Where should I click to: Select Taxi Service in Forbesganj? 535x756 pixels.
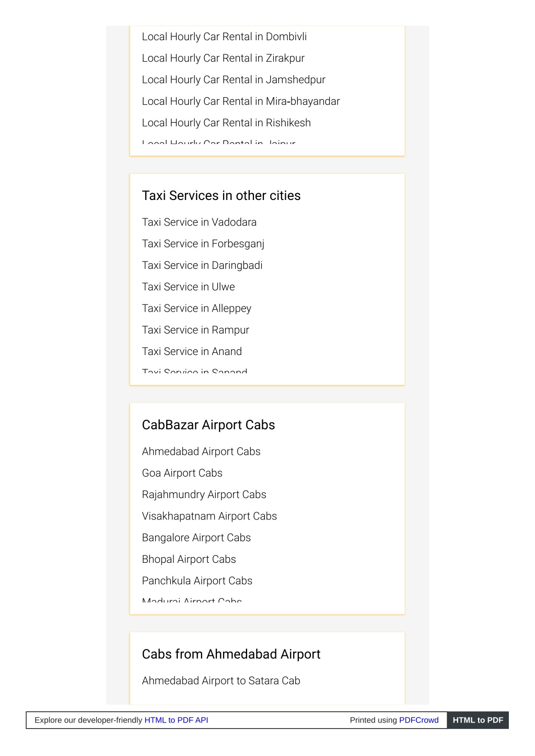point(203,244)
